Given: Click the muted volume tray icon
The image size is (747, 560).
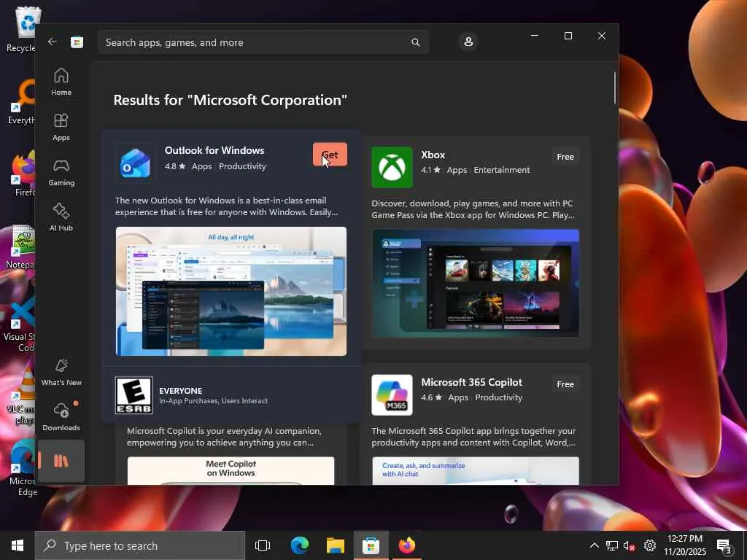Looking at the screenshot, I should (x=629, y=545).
